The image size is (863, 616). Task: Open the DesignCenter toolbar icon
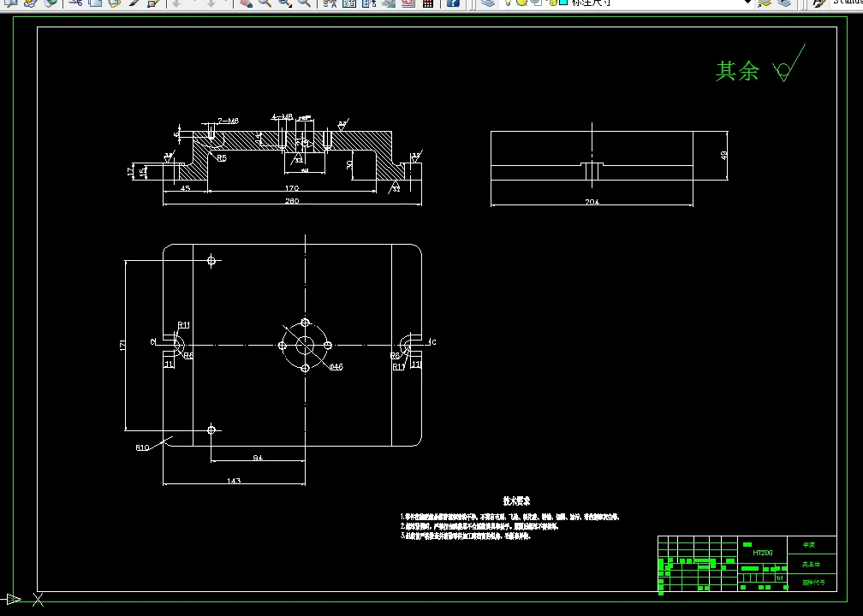pos(349,3)
